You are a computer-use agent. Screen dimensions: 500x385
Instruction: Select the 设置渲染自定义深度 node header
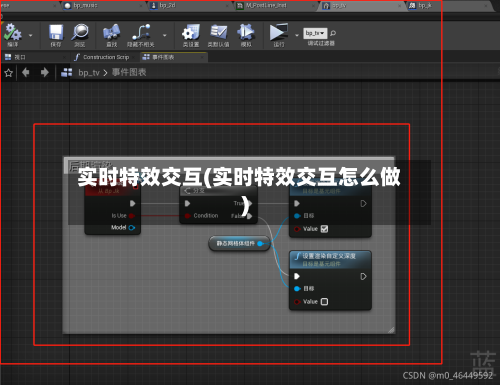[x=330, y=259]
